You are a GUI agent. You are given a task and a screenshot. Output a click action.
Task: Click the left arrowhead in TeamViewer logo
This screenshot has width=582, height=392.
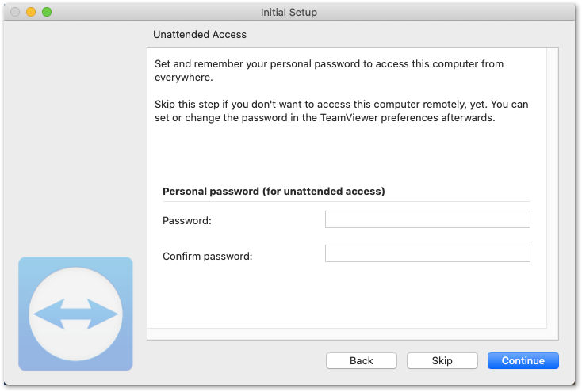click(48, 314)
